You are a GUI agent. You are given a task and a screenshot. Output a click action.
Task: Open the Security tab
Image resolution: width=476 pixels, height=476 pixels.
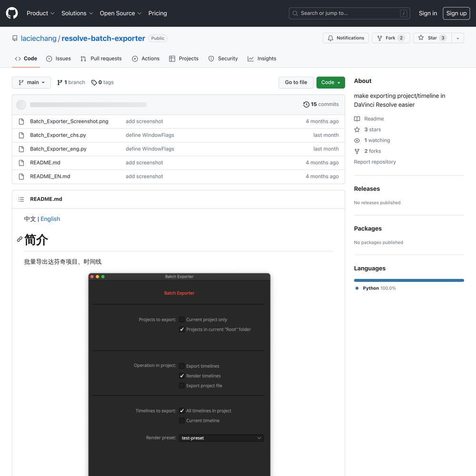[x=223, y=59]
